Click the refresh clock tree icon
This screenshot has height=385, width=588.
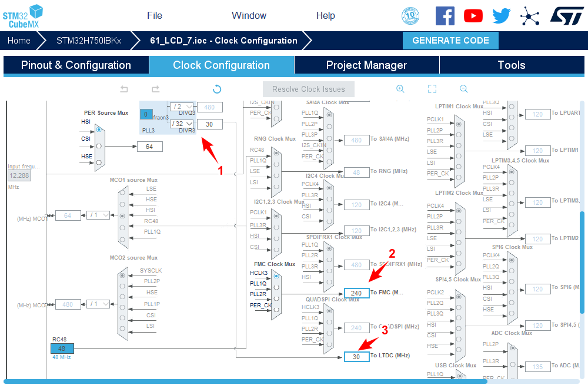point(217,89)
